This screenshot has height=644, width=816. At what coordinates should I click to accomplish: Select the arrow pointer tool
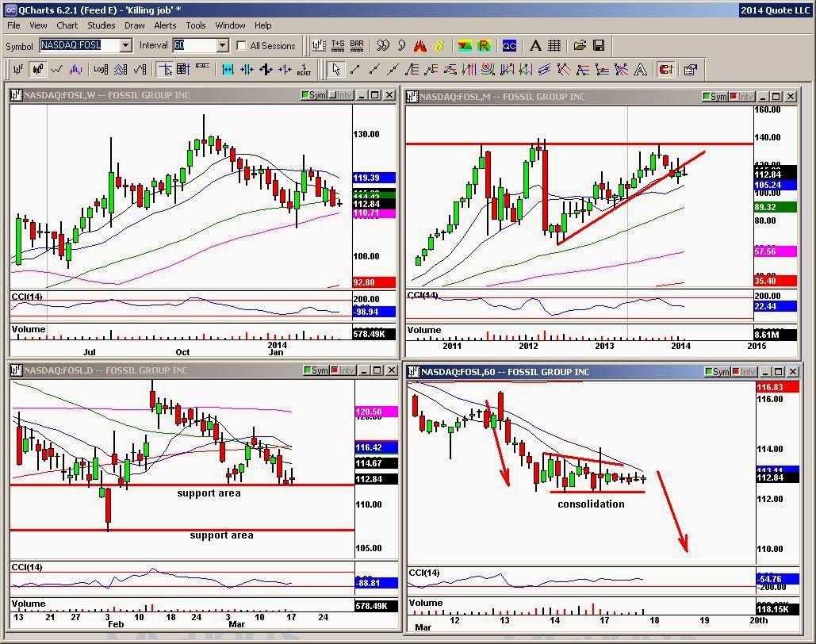pos(336,69)
